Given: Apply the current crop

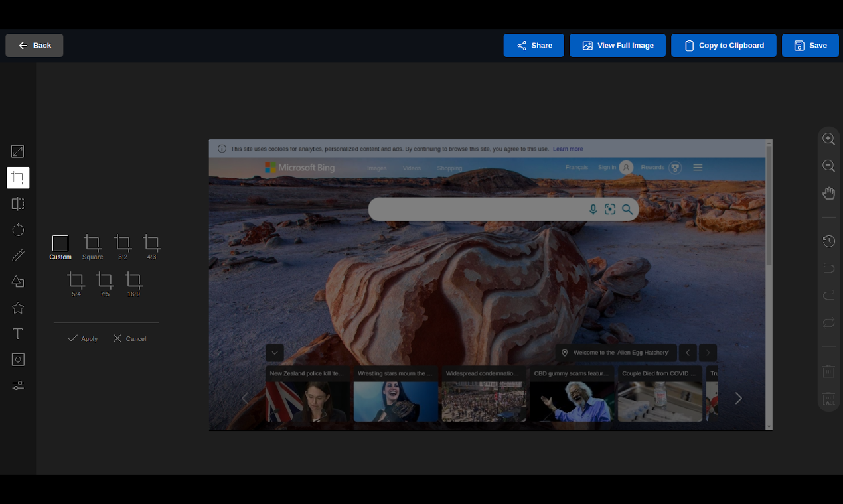Looking at the screenshot, I should [82, 338].
